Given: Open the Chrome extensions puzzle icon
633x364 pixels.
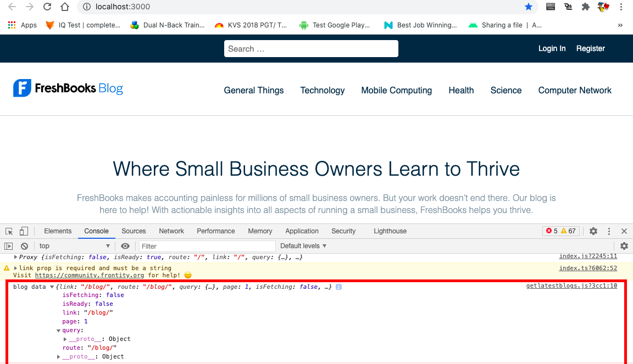Looking at the screenshot, I should [586, 7].
